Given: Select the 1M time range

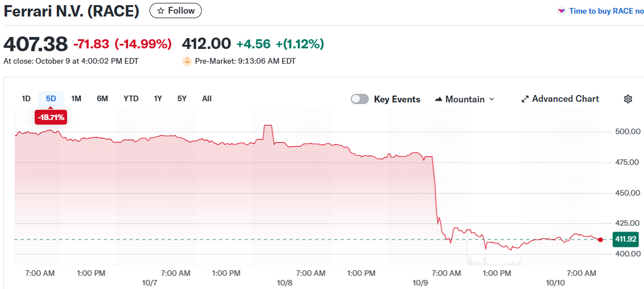Looking at the screenshot, I should pyautogui.click(x=76, y=98).
